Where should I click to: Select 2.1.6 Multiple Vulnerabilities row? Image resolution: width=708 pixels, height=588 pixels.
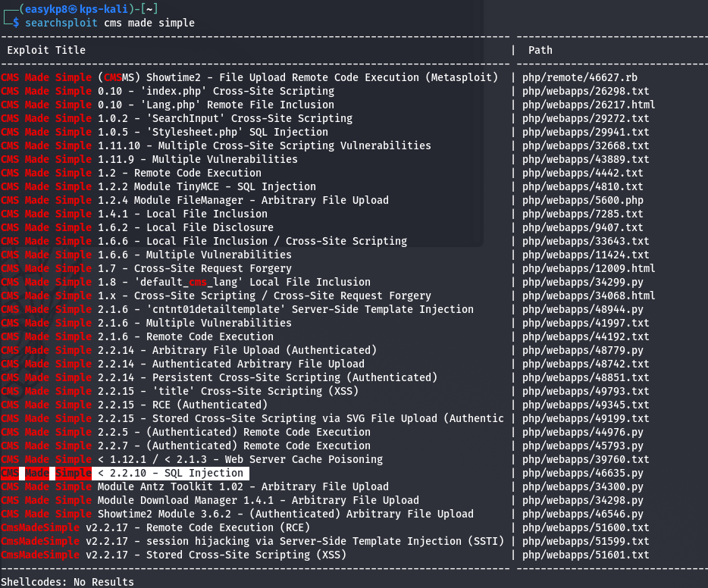coord(146,323)
